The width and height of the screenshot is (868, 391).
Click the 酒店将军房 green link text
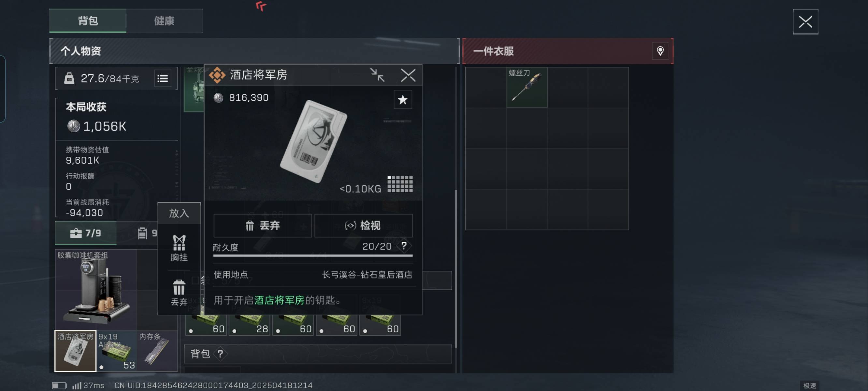pyautogui.click(x=279, y=300)
